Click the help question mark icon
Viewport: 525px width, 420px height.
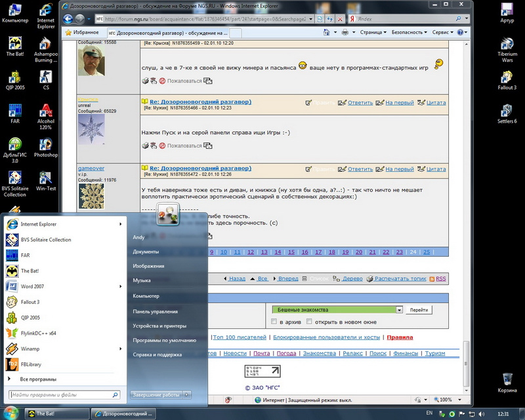tap(460, 32)
